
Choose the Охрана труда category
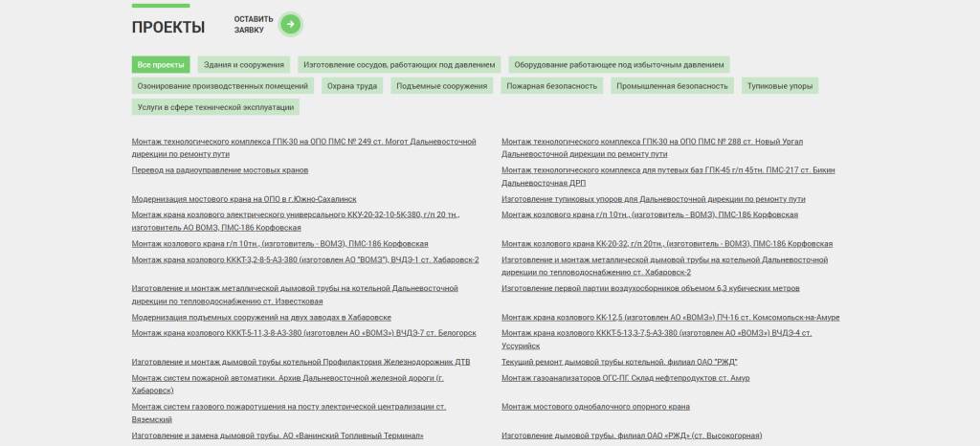point(353,85)
